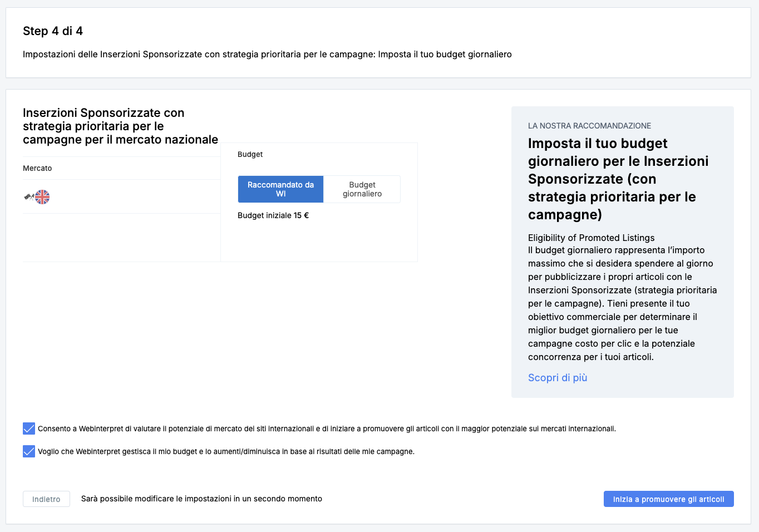
Task: Click the Eligibility of Promoted Listings text
Action: [591, 238]
